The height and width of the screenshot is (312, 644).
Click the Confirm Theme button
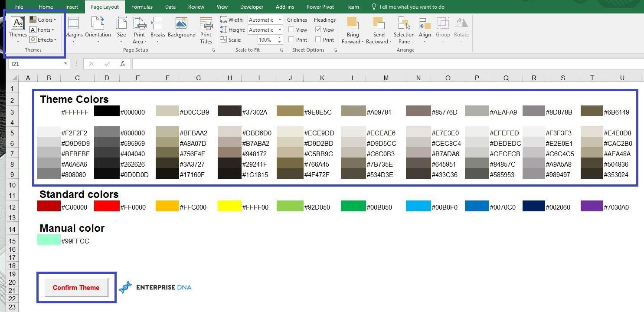(76, 288)
